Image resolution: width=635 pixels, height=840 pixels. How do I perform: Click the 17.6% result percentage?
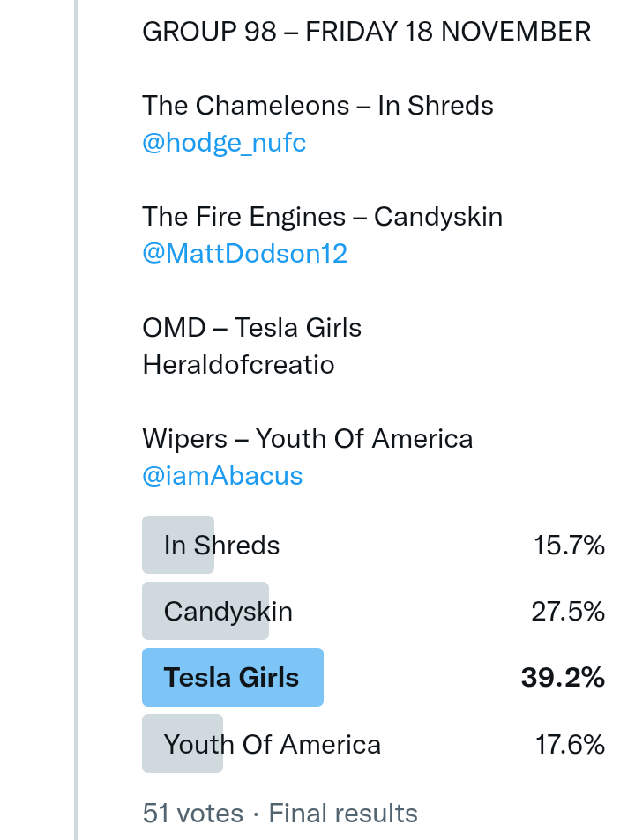point(570,745)
